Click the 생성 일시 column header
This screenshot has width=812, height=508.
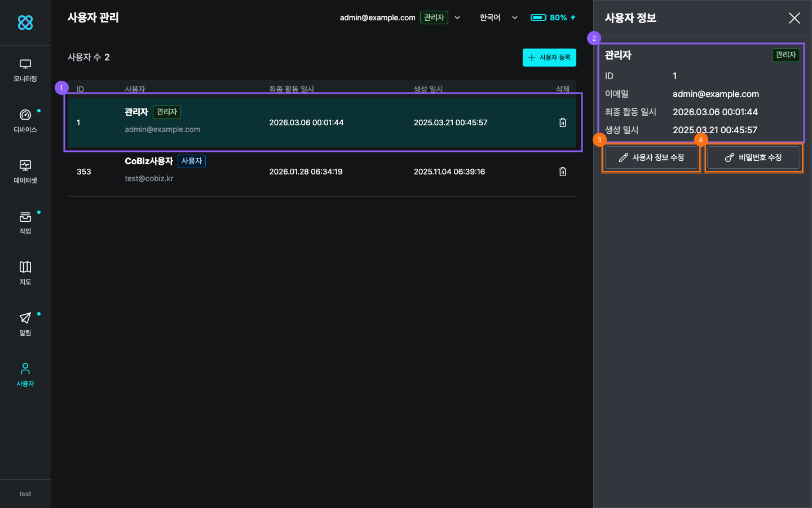pyautogui.click(x=428, y=89)
